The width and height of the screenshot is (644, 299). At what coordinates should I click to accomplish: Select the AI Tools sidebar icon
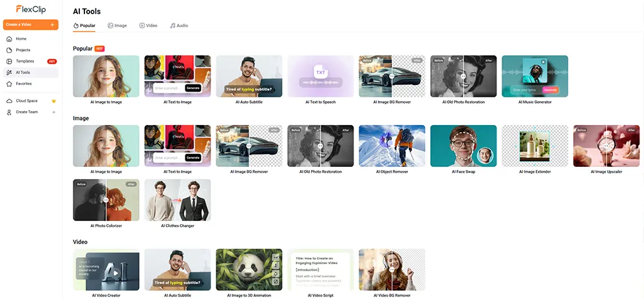(9, 72)
